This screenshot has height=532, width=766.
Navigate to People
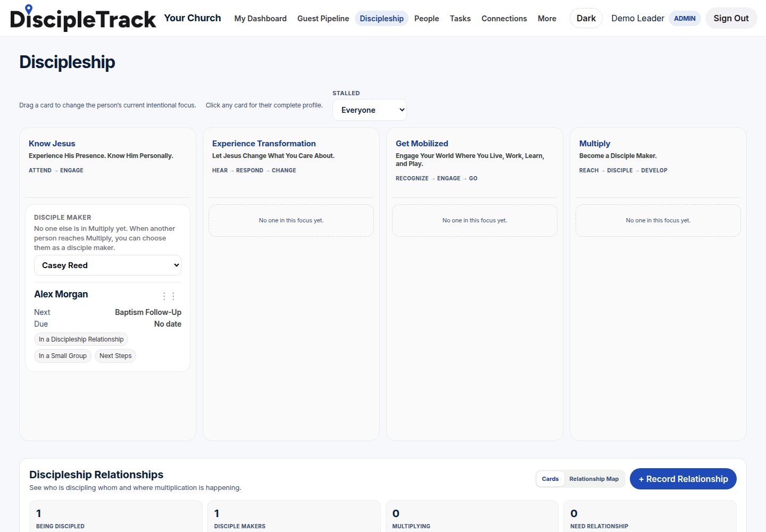click(x=427, y=19)
